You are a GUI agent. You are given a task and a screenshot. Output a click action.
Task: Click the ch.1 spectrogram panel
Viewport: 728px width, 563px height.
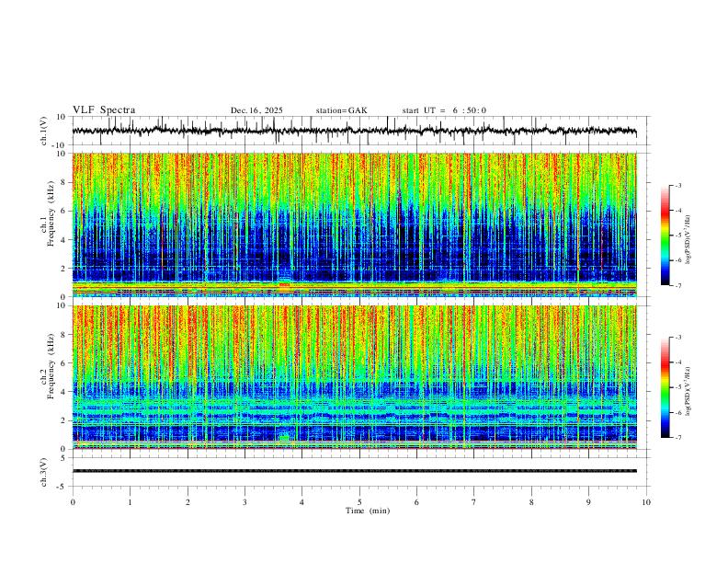[x=354, y=224]
